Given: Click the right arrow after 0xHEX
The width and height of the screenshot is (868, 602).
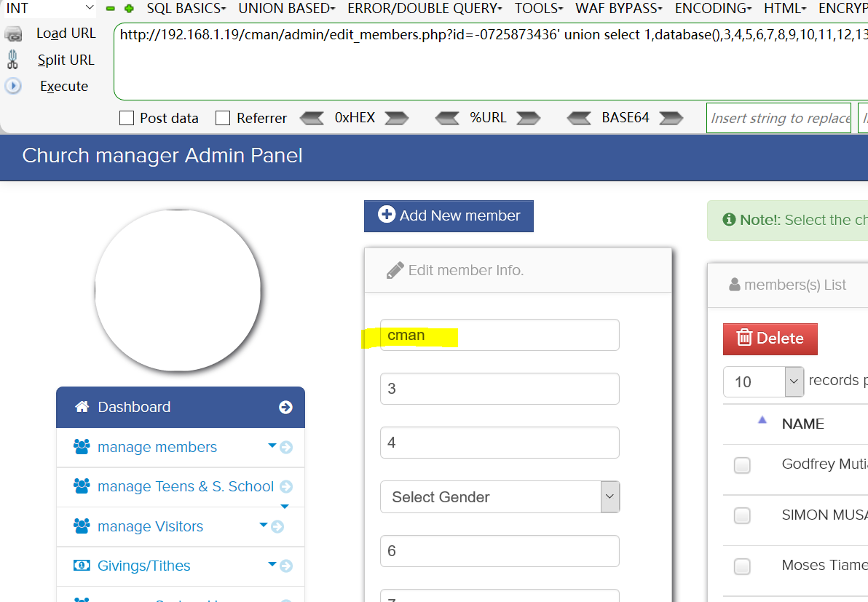Looking at the screenshot, I should (396, 118).
